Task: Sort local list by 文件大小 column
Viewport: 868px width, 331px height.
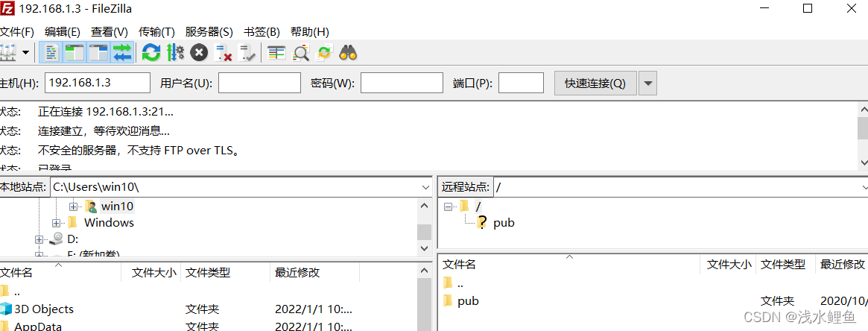Action: (x=151, y=272)
